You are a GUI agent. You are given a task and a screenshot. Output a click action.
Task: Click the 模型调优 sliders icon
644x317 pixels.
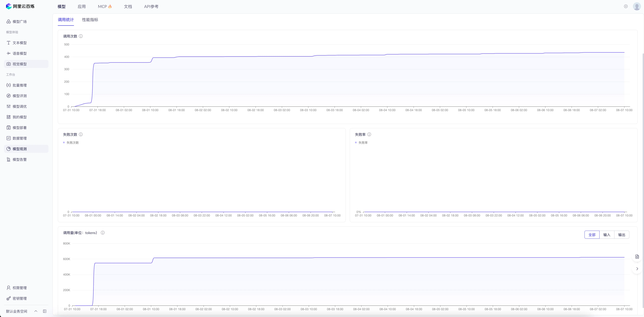coord(8,106)
